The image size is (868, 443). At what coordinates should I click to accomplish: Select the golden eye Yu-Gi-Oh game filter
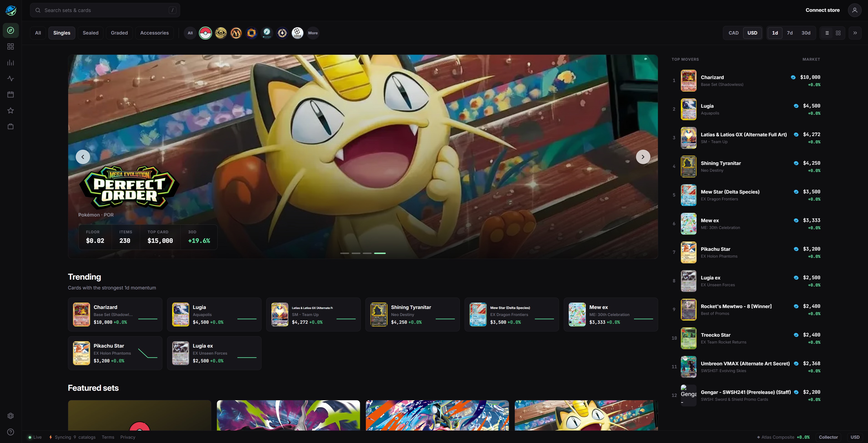[x=221, y=33]
